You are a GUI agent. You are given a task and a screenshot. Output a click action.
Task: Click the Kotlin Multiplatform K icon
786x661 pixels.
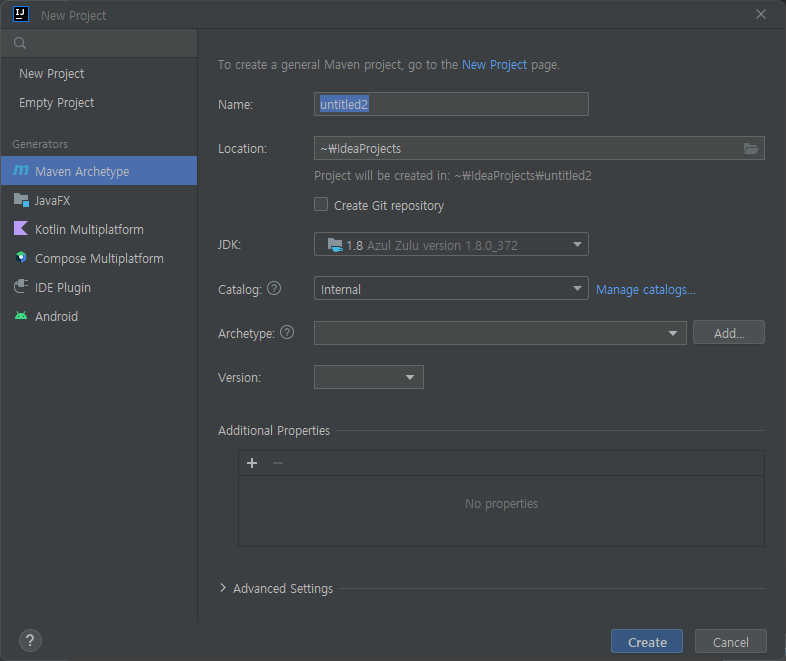[21, 229]
